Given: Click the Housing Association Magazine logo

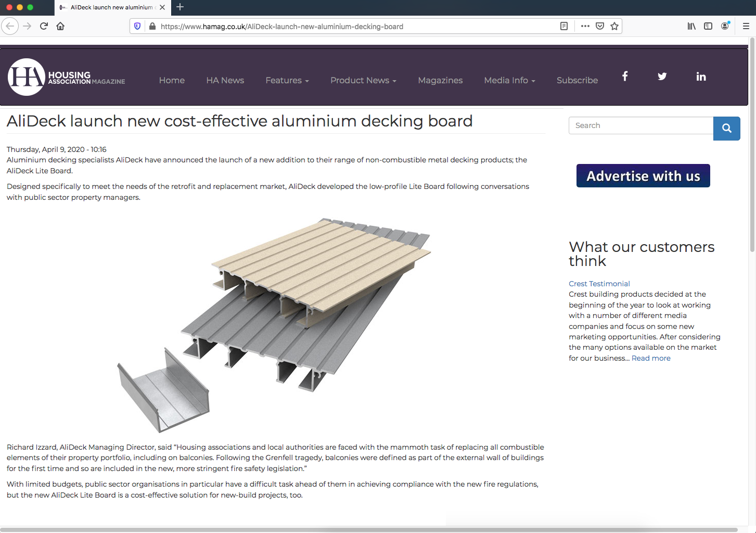Looking at the screenshot, I should point(67,77).
